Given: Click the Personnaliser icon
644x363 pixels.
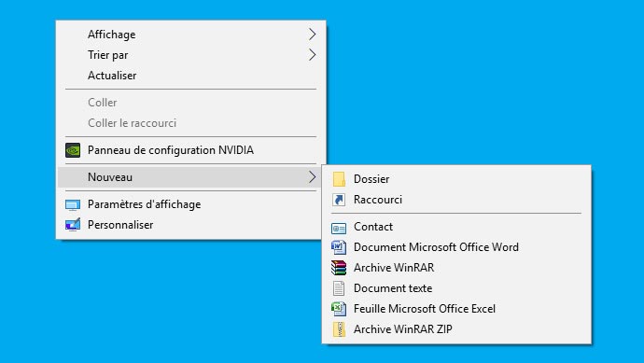Looking at the screenshot, I should 73,225.
